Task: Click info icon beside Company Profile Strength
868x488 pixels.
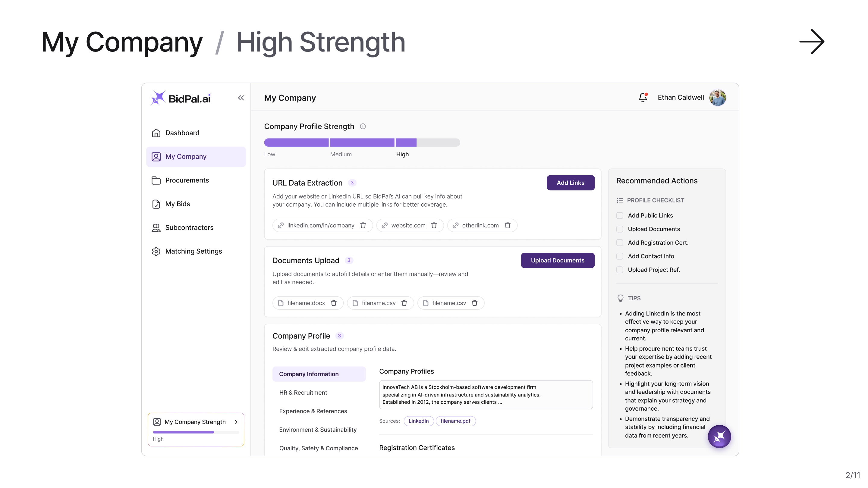Action: (x=363, y=126)
